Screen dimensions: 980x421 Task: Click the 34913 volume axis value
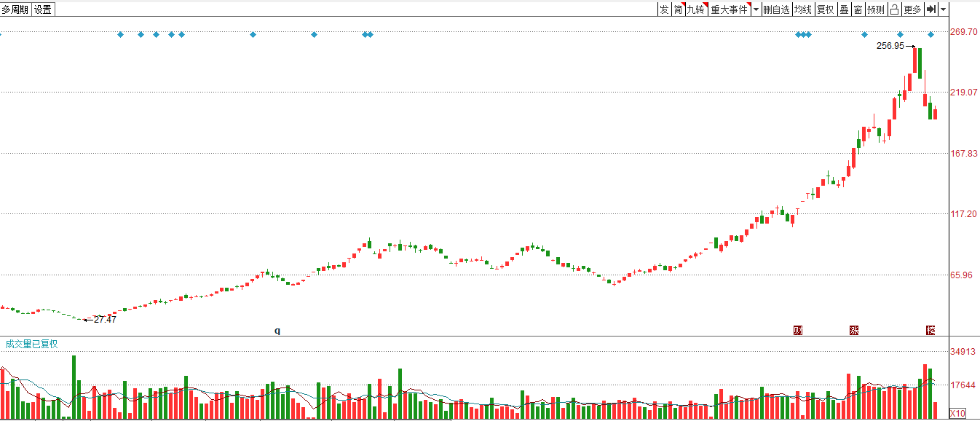tap(963, 352)
